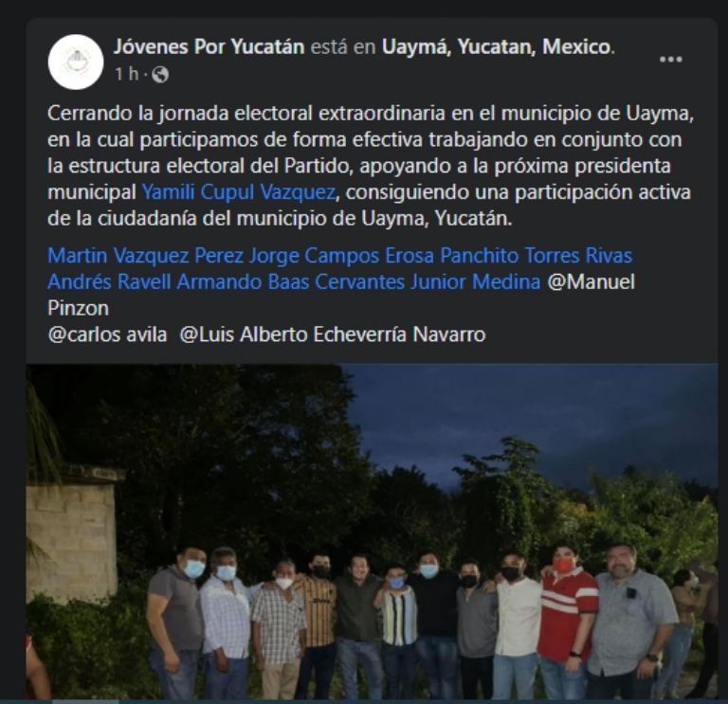Click the @Luis Alberto Echeverría Navarro mention
Screen dimensions: 728x704
pyautogui.click(x=333, y=334)
